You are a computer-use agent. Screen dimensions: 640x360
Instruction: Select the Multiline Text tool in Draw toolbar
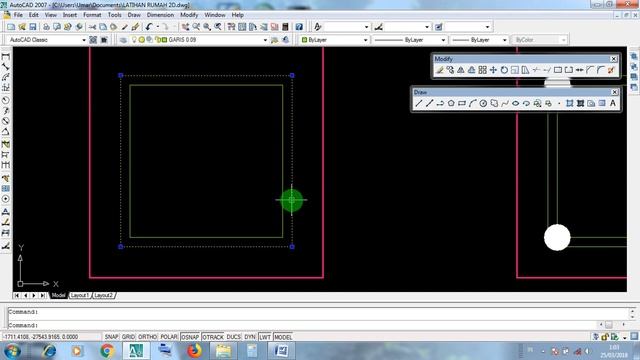613,104
